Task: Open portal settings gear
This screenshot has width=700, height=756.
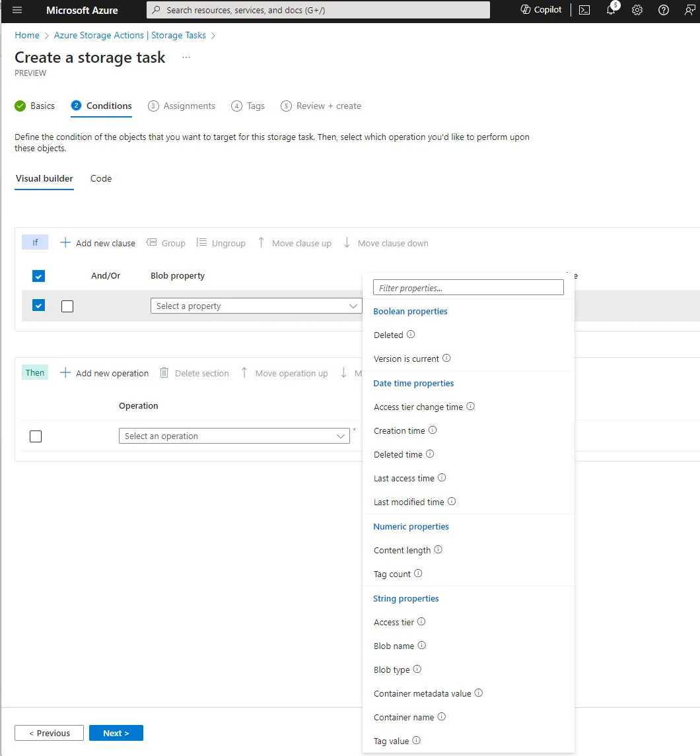Action: tap(637, 10)
